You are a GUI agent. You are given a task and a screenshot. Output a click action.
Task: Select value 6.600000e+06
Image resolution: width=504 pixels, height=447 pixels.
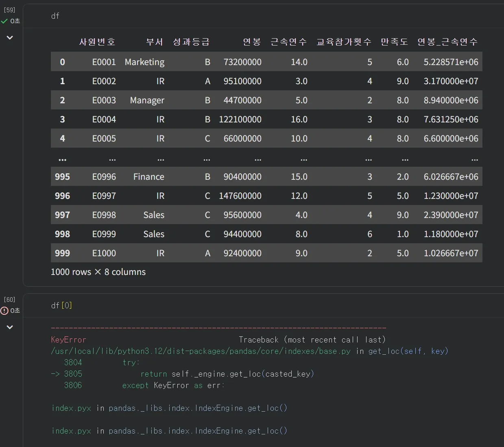(451, 138)
